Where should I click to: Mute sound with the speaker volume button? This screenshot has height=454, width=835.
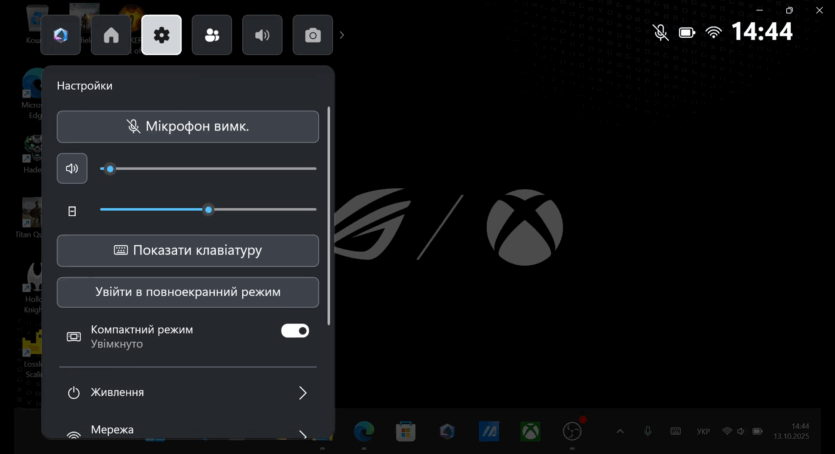coord(72,169)
